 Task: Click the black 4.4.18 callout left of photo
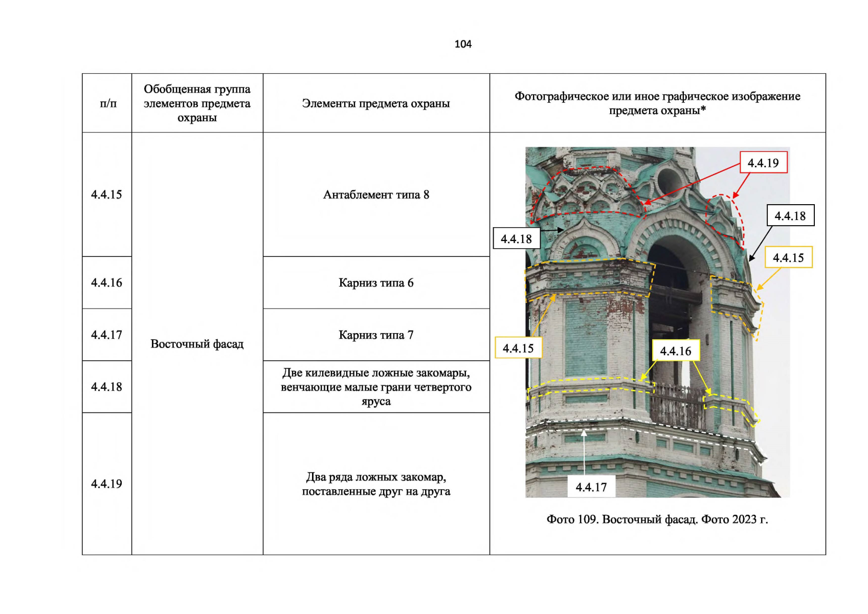coord(516,239)
